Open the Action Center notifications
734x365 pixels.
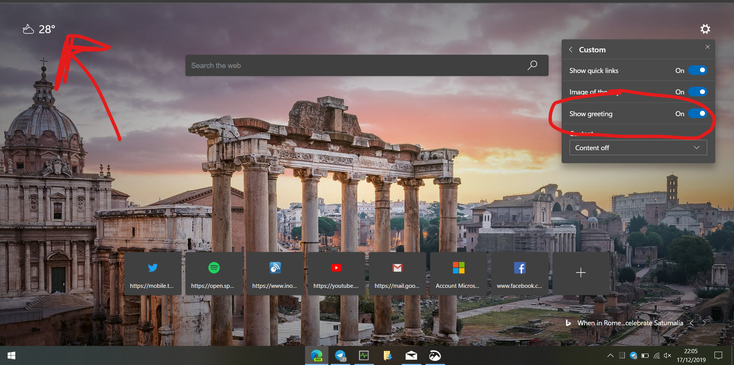(718, 356)
